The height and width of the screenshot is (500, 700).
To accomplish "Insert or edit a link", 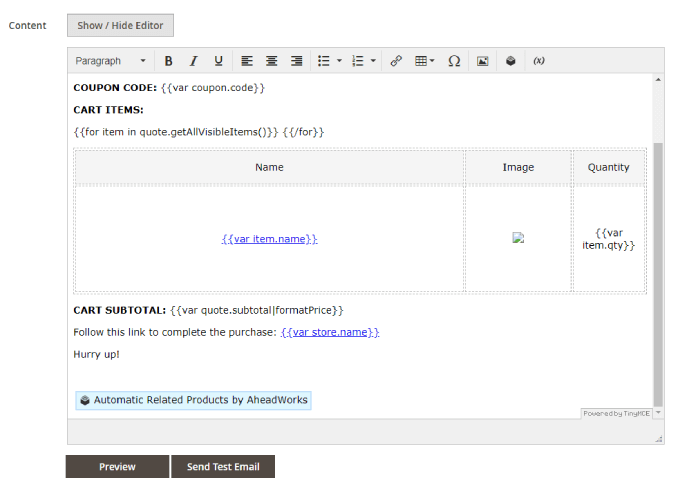I will 396,61.
